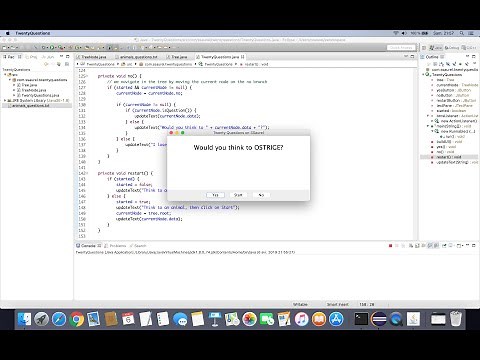The image size is (480, 360).
Task: Terminate the program with the red stop icon
Action: 390,246
